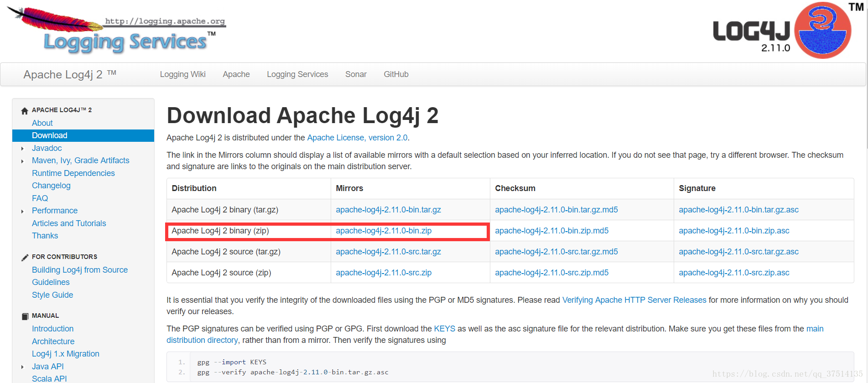Download apache-log4j-2.11.0-src.tar.gz from mirrors
Image resolution: width=868 pixels, height=383 pixels.
tap(388, 252)
